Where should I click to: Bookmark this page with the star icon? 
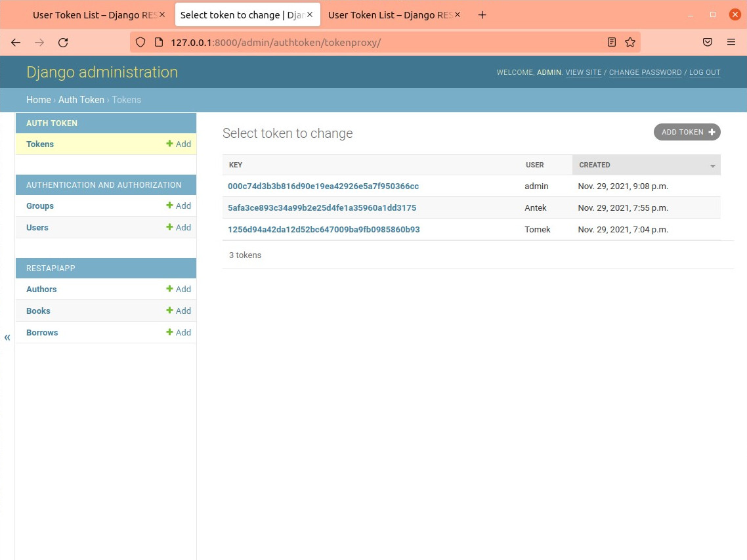coord(630,43)
